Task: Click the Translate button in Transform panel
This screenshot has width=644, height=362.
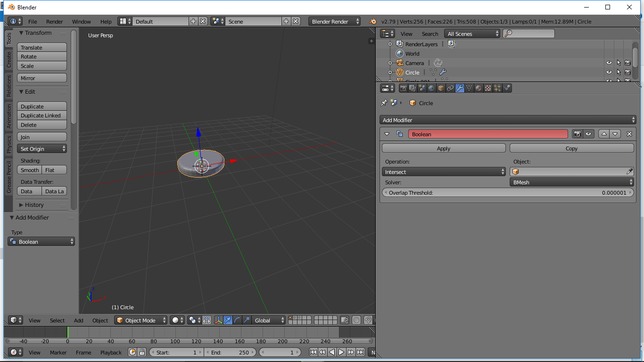Action: click(x=41, y=47)
